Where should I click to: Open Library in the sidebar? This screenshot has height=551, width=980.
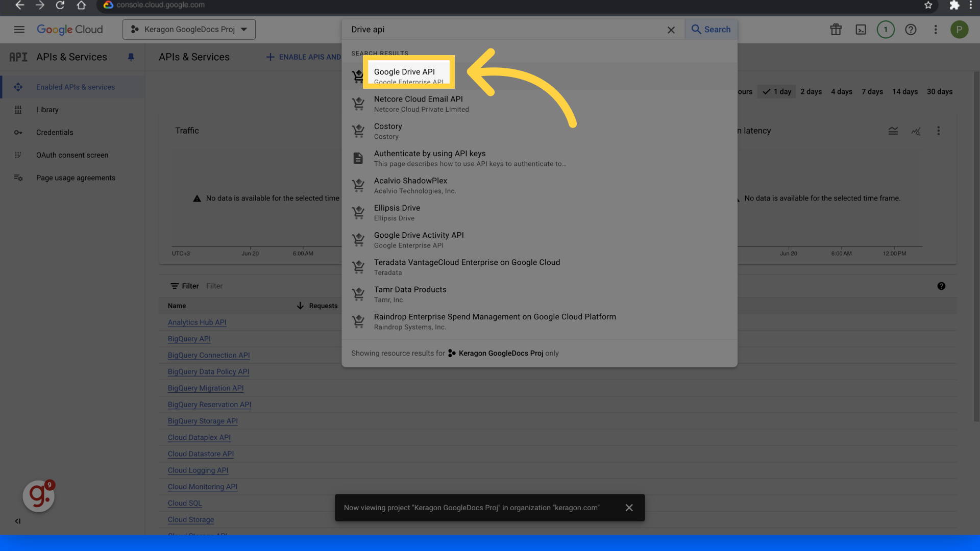[72, 110]
